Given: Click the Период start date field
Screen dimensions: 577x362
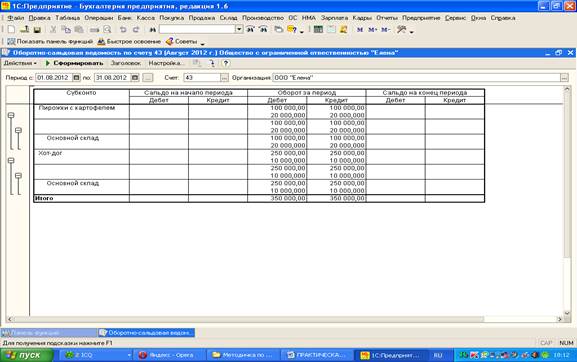Looking at the screenshot, I should tap(54, 78).
